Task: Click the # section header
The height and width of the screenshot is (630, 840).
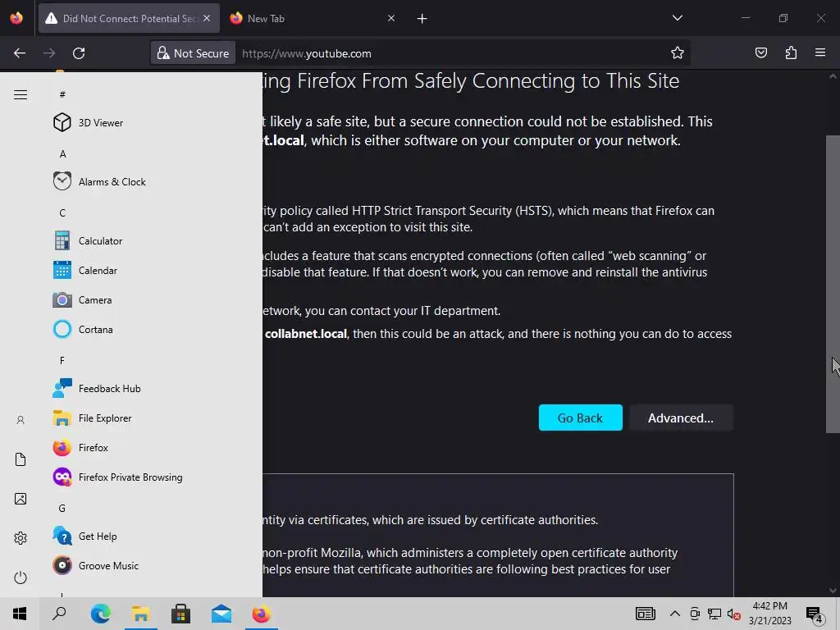Action: pos(62,94)
